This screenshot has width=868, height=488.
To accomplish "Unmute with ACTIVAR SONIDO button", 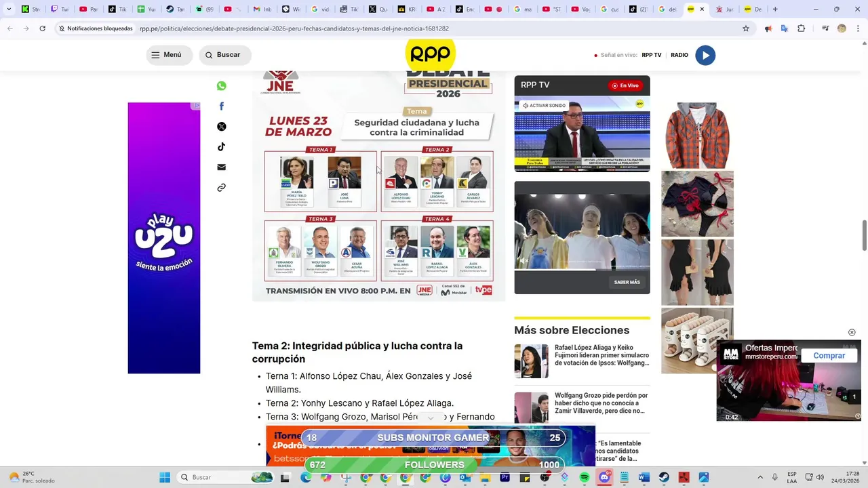I will click(x=544, y=106).
